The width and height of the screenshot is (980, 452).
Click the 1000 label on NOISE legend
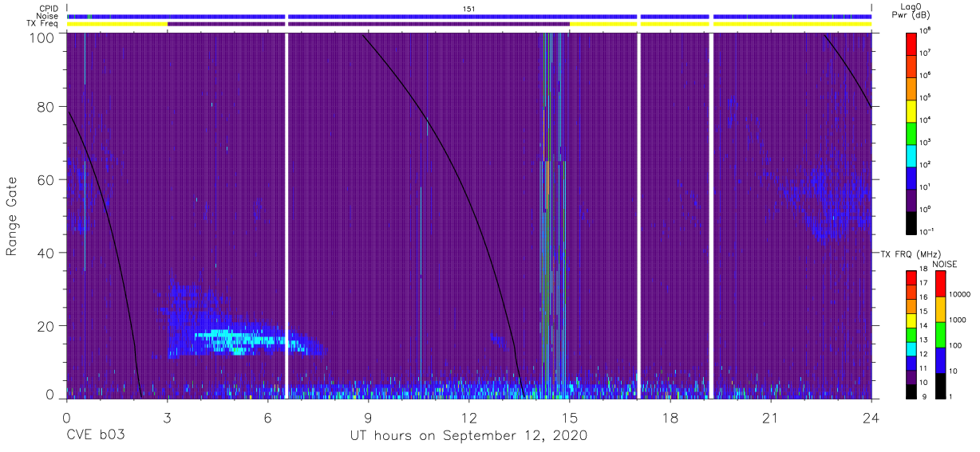coord(958,320)
